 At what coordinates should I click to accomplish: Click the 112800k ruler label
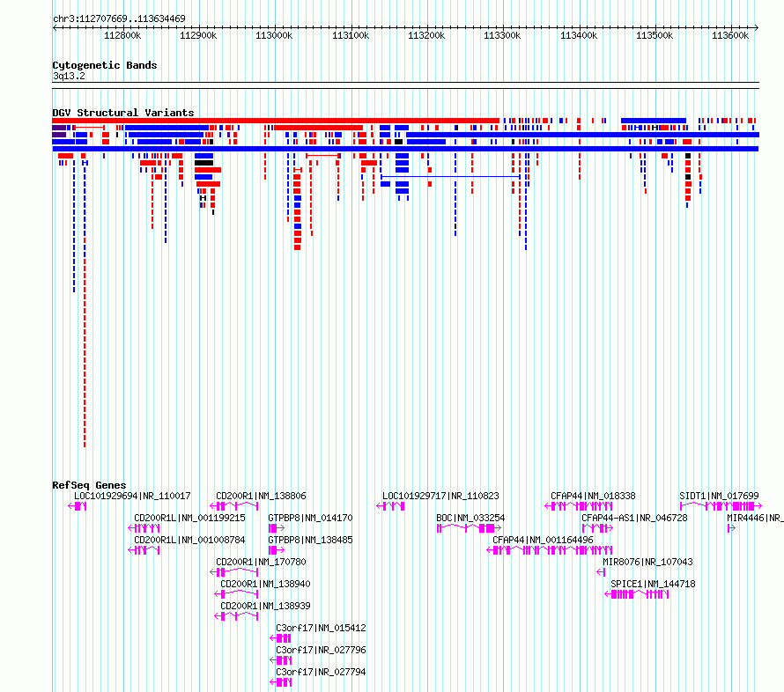(122, 35)
